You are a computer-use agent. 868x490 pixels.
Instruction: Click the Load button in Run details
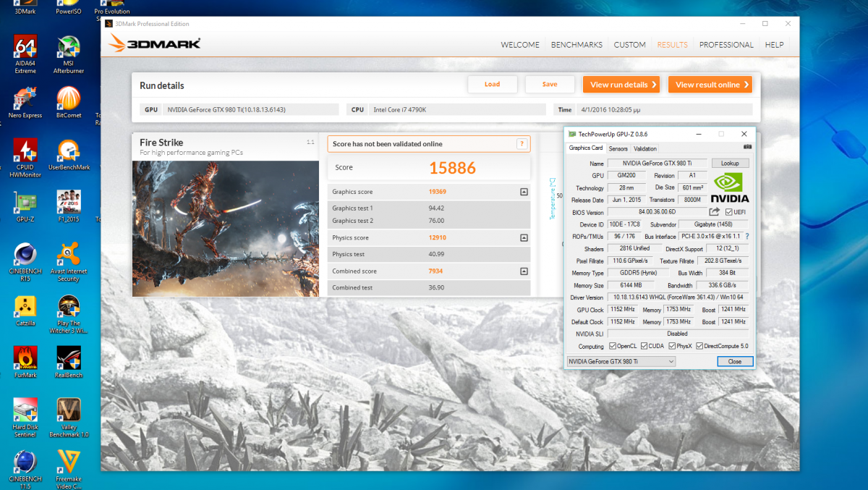click(493, 85)
